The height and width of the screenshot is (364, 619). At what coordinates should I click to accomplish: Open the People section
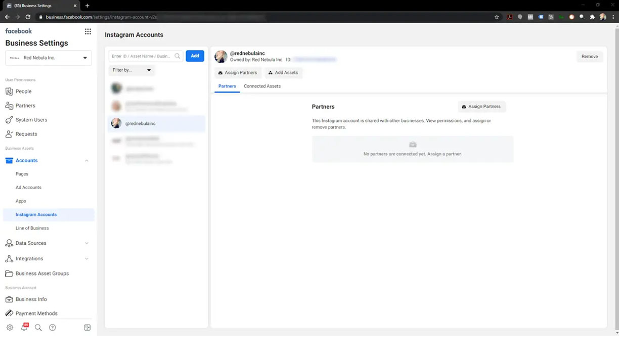23,92
